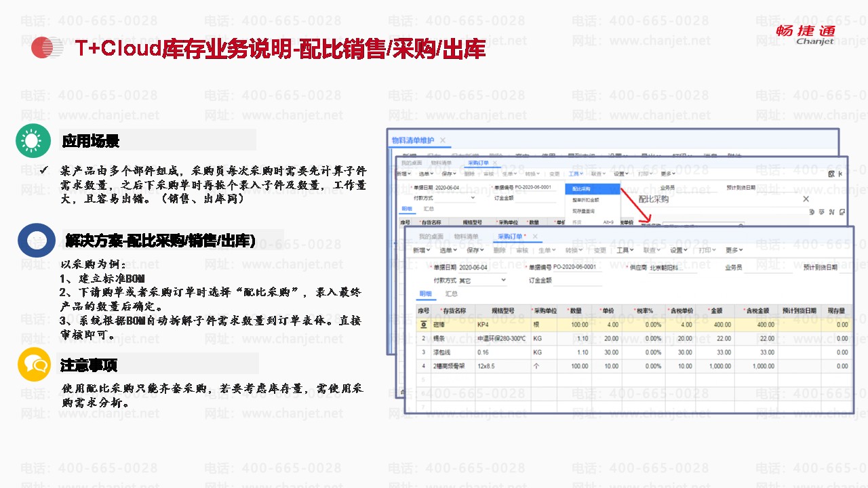Click 0.16 specification cell
The height and width of the screenshot is (488, 868).
coord(502,352)
